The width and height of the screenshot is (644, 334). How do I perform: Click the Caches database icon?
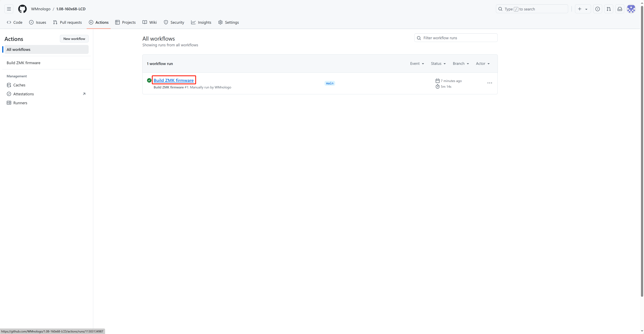[x=9, y=85]
